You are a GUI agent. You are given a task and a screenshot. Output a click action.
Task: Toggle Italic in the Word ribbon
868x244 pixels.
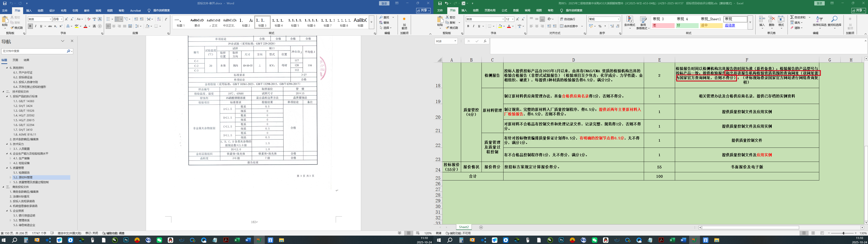coord(36,26)
